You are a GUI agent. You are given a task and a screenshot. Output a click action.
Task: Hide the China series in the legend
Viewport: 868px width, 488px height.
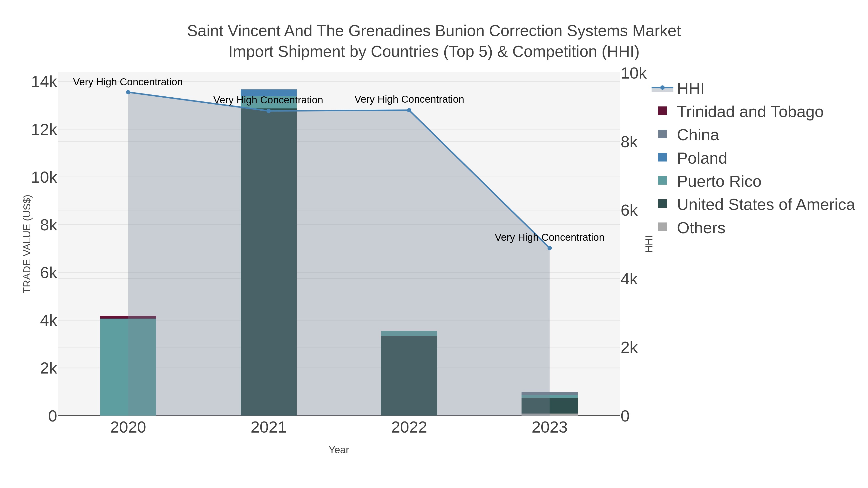(688, 135)
